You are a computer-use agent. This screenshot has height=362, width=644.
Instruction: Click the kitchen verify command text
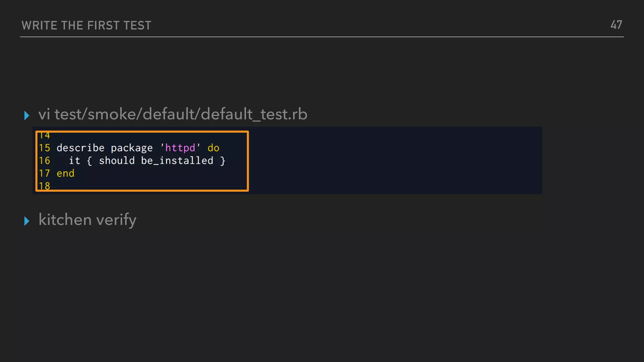[87, 219]
